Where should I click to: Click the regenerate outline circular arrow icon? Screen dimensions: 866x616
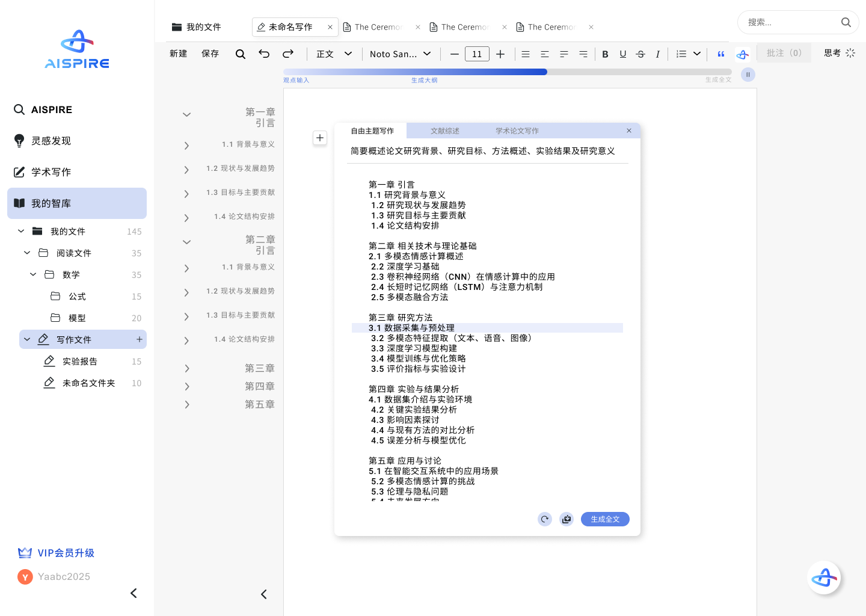544,519
